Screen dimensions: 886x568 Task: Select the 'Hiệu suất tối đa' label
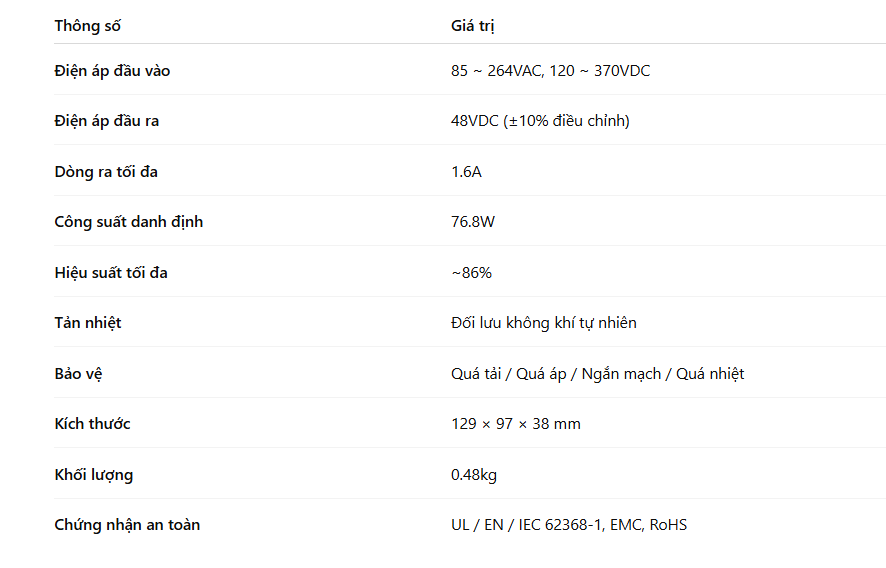point(111,273)
